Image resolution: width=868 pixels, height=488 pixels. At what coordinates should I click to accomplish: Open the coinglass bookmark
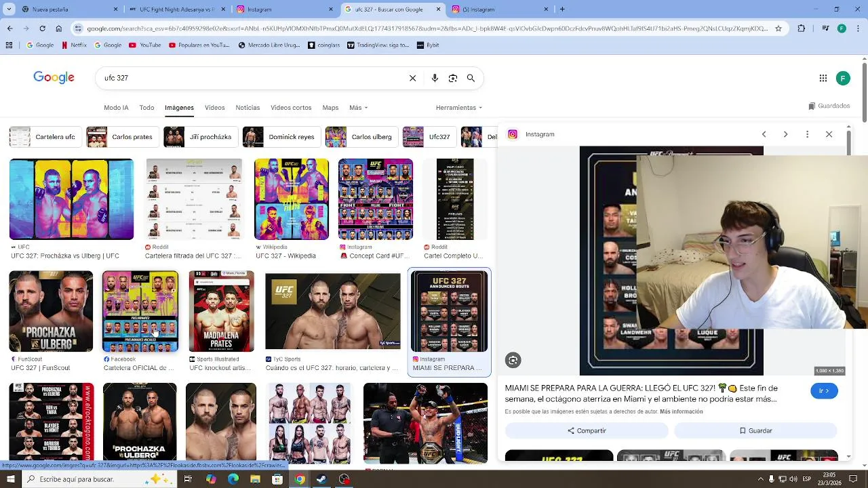pos(323,45)
